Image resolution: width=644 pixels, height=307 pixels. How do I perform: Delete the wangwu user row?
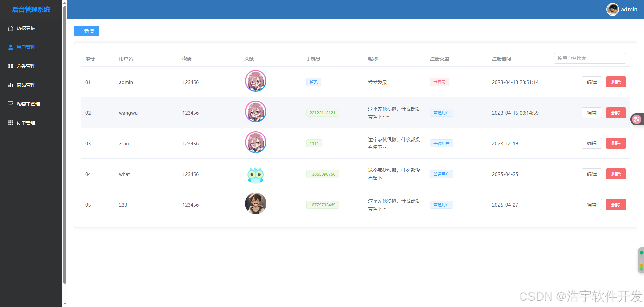(x=616, y=113)
